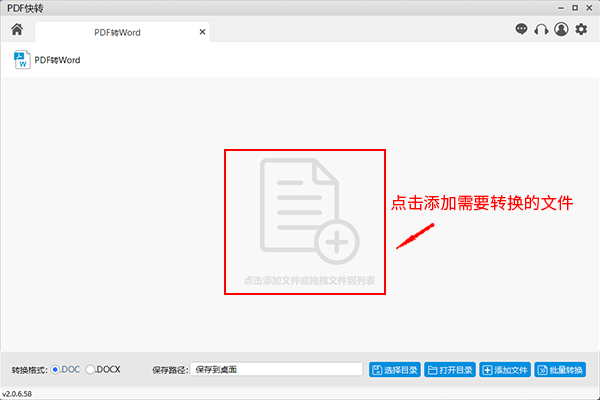Click the 添加文件 button

[x=505, y=370]
